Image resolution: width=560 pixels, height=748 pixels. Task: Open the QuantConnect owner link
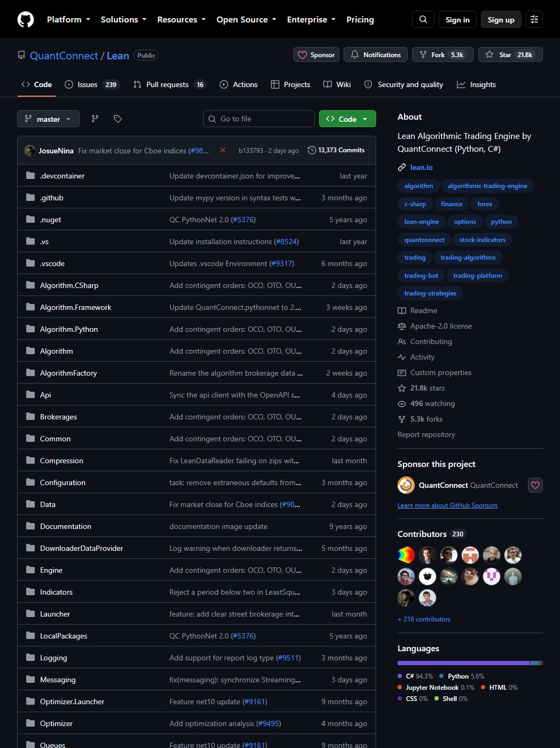(x=64, y=56)
